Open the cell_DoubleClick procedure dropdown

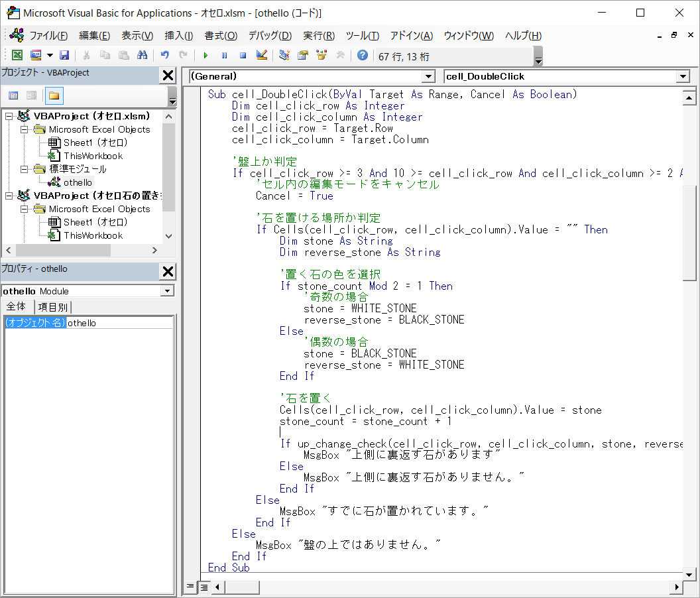[x=683, y=77]
